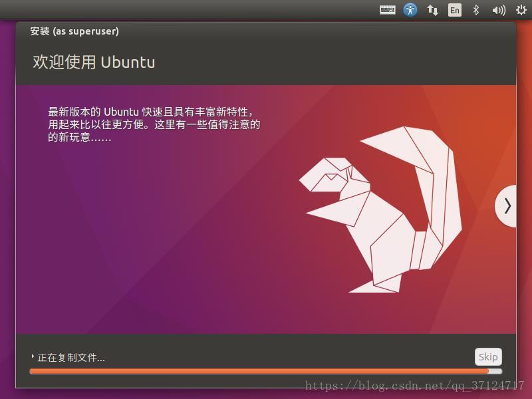Expand the 正在复制文件 details triangle
Screen dimensions: 532x399
pyautogui.click(x=33, y=356)
